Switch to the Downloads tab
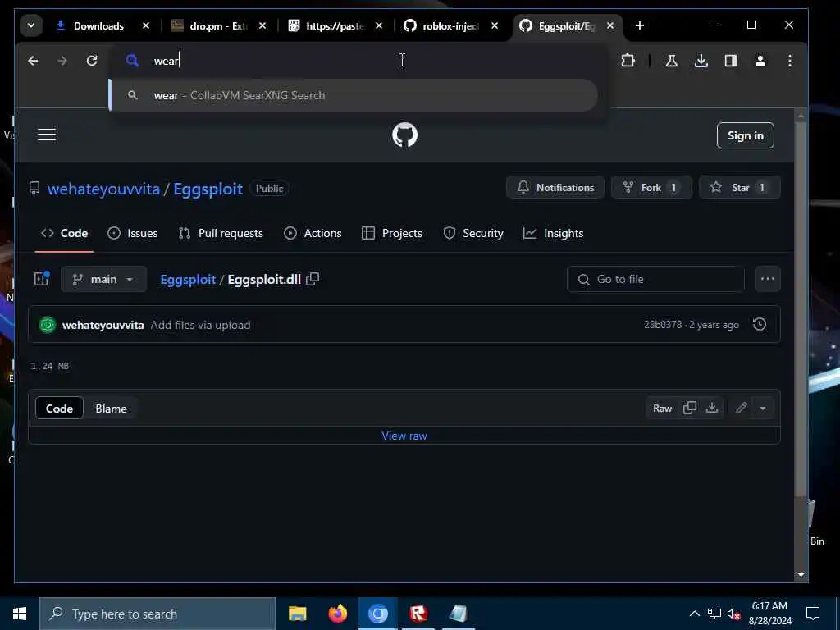This screenshot has width=840, height=630. 98,25
